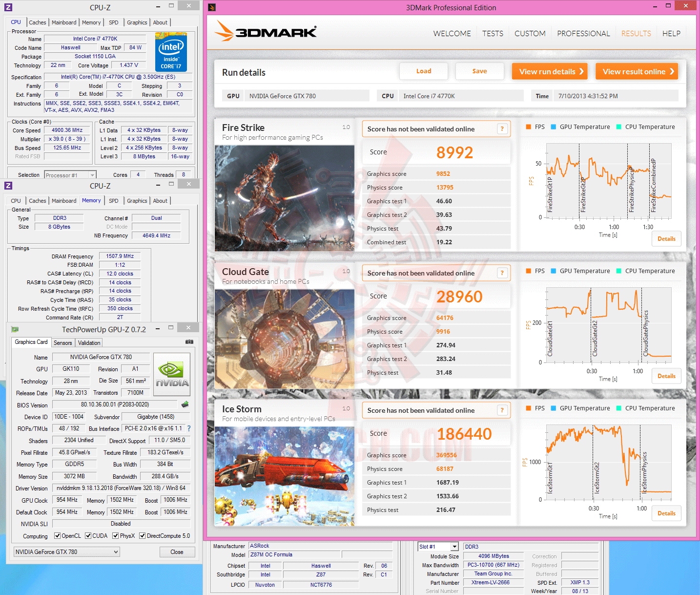Toggle the DirectCompute 5.0 checkbox
Image resolution: width=700 pixels, height=595 pixels.
coord(143,536)
